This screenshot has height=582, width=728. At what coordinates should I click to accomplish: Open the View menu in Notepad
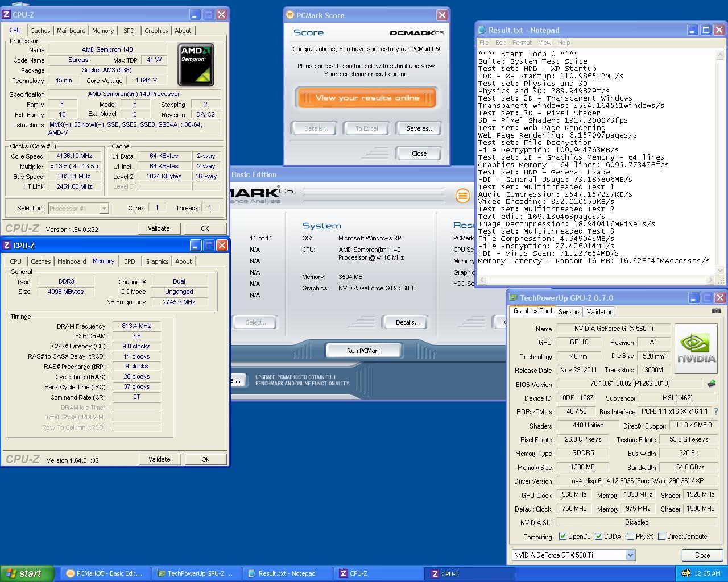tap(545, 43)
